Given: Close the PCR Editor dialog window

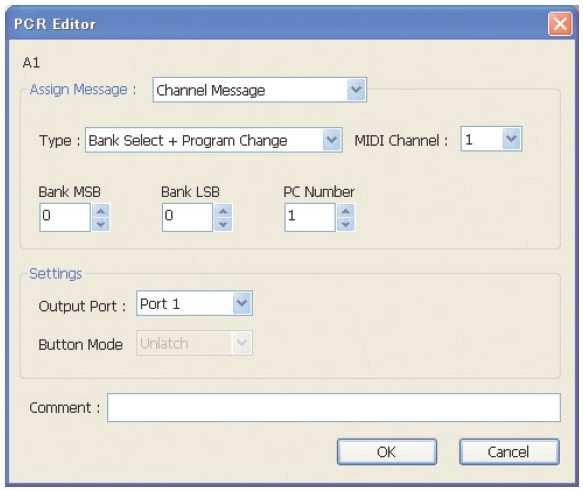Looking at the screenshot, I should click(x=560, y=24).
